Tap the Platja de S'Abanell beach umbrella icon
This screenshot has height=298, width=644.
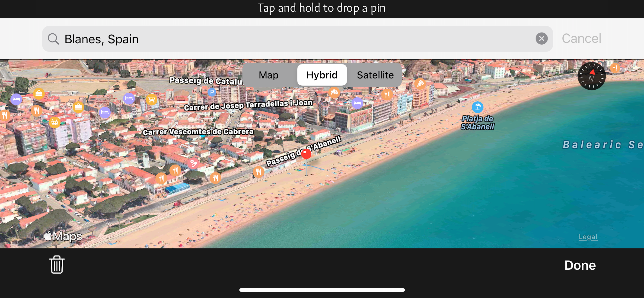pyautogui.click(x=477, y=107)
